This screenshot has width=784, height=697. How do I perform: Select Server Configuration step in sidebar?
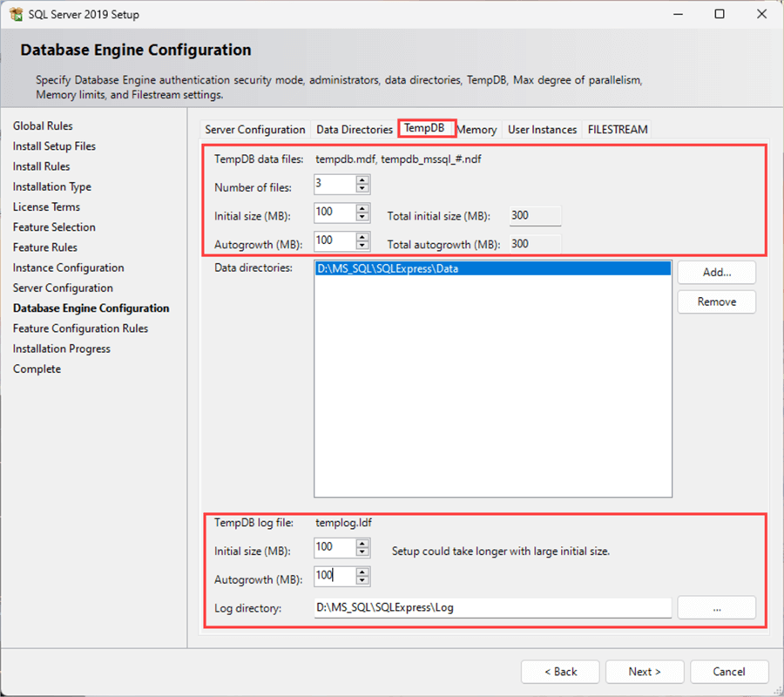coord(63,288)
